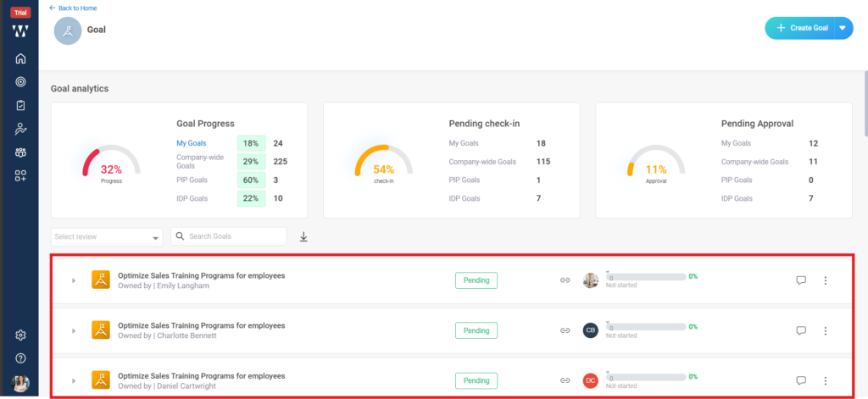Click the page vertical scrollbar

[865, 103]
